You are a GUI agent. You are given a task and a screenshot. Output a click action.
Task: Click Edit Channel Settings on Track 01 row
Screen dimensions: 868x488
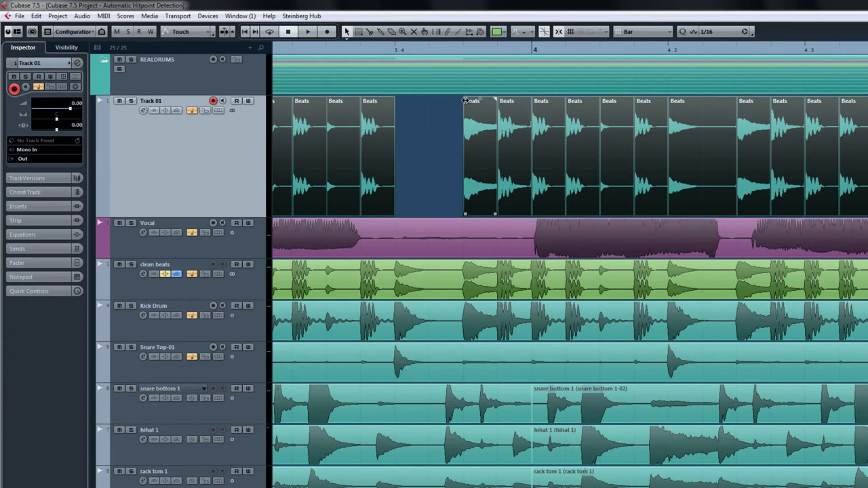pos(143,110)
